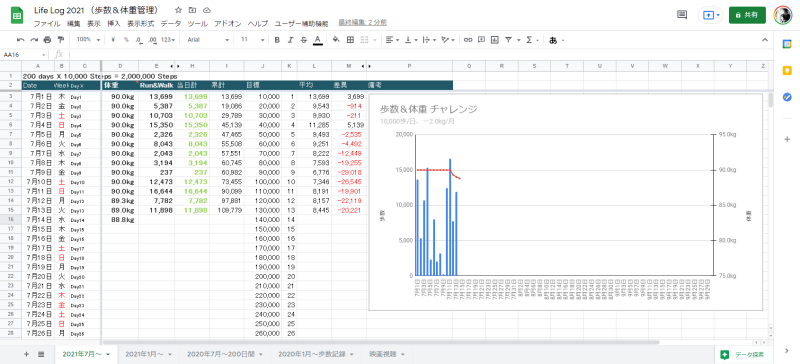Open the Google account avatar
Screen dimensions: 800x364
[x=783, y=15]
